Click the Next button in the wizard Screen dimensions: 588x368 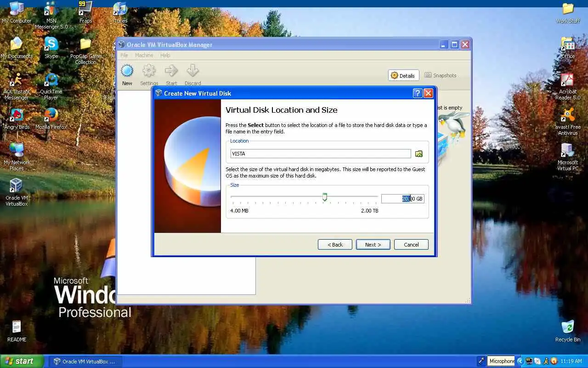coord(373,244)
